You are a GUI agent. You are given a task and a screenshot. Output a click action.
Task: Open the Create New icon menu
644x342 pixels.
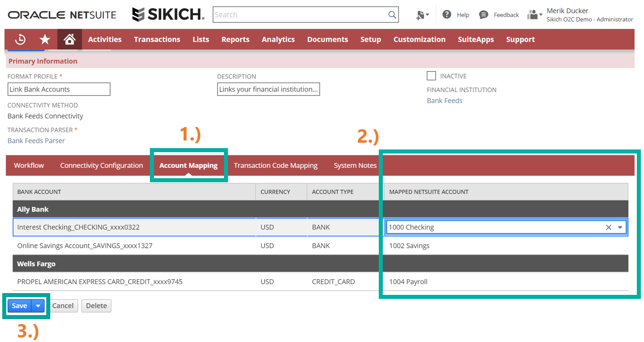pyautogui.click(x=422, y=15)
